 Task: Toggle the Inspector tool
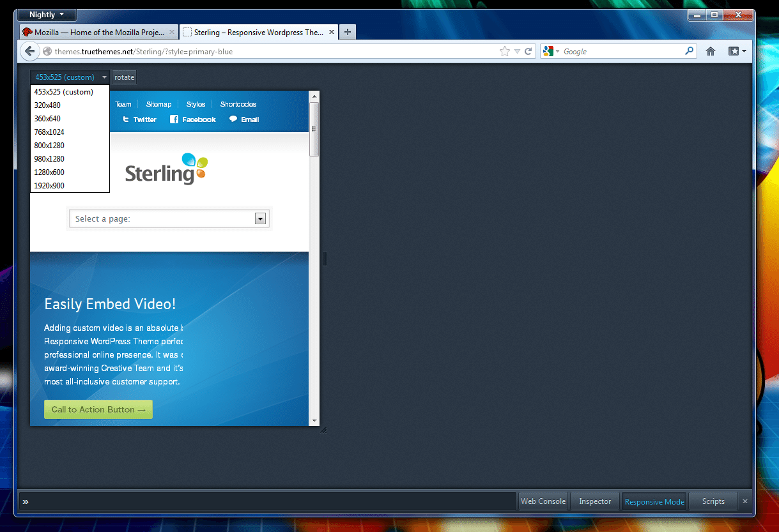click(595, 501)
